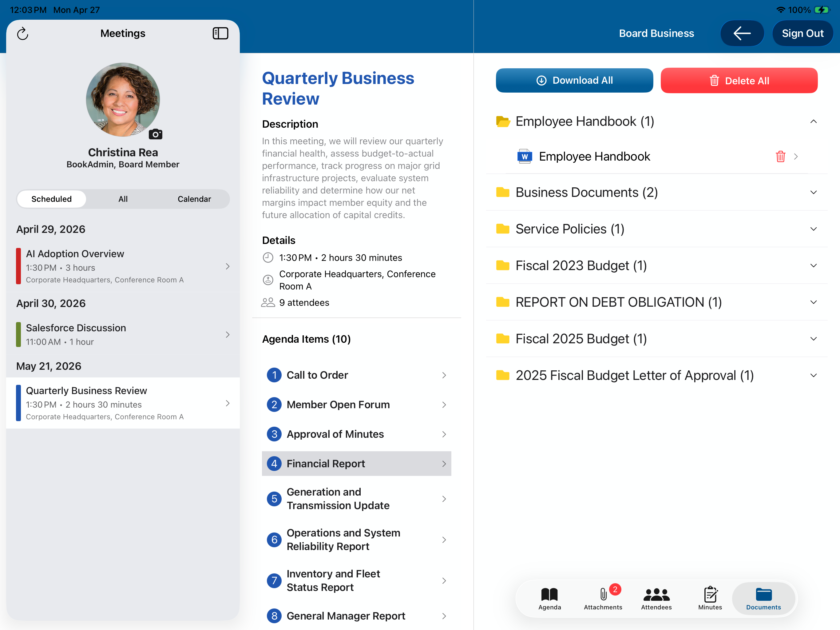
Task: Refresh the meetings list
Action: (23, 34)
